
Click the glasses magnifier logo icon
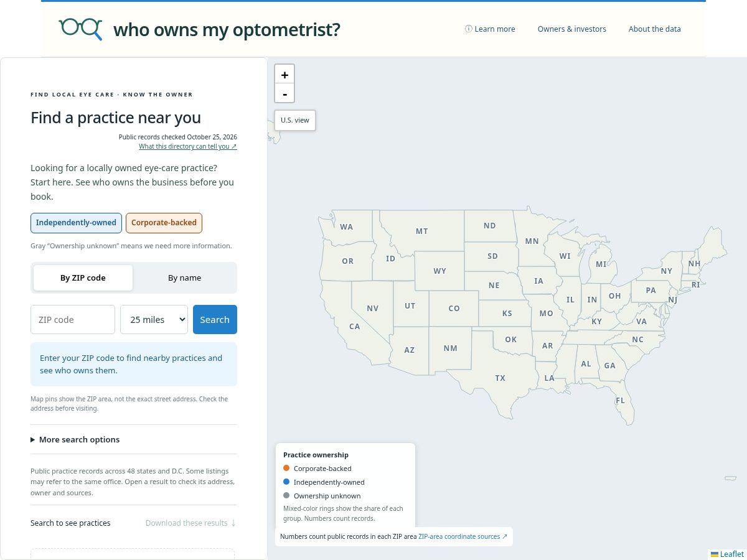80,29
